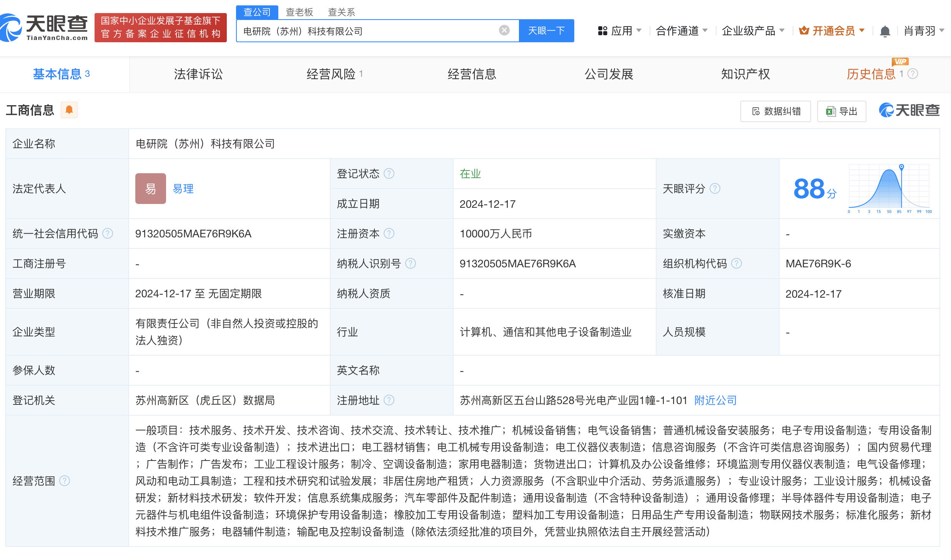Viewport: 951px width, 560px height.
Task: Click help icon next to 统一社会信用代码
Action: click(108, 234)
